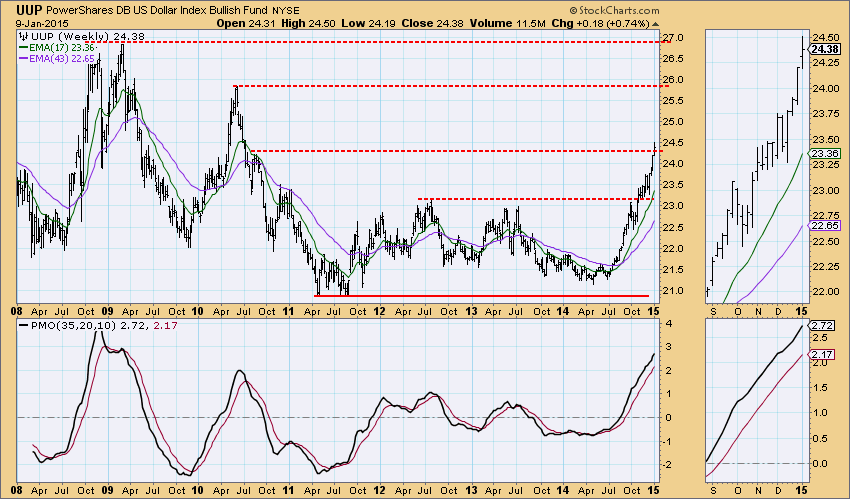
Task: Click the 23.36 EMA tag in zoom panel
Action: point(826,153)
